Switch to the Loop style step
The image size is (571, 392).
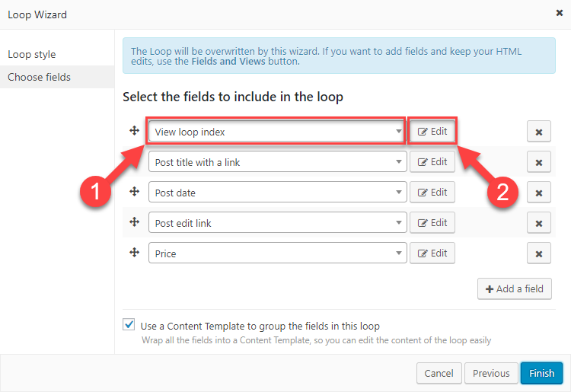tap(32, 55)
